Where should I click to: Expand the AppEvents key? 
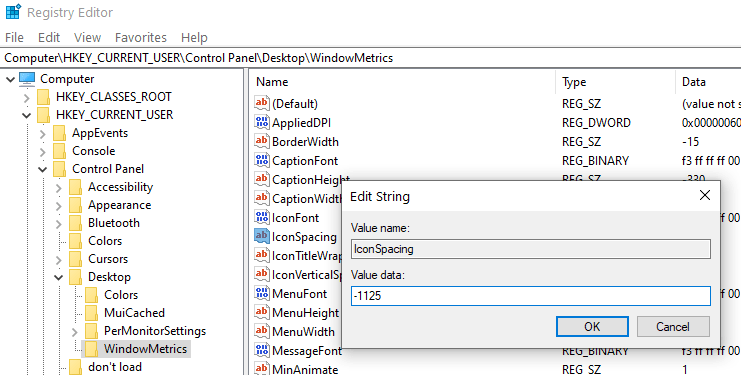pyautogui.click(x=43, y=134)
